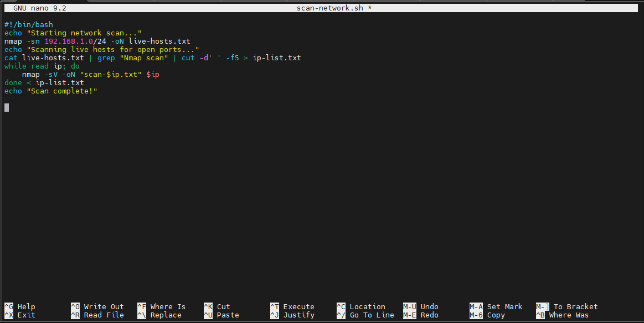Click the "Scan complete!" string
Image resolution: width=644 pixels, height=323 pixels.
pyautogui.click(x=62, y=91)
